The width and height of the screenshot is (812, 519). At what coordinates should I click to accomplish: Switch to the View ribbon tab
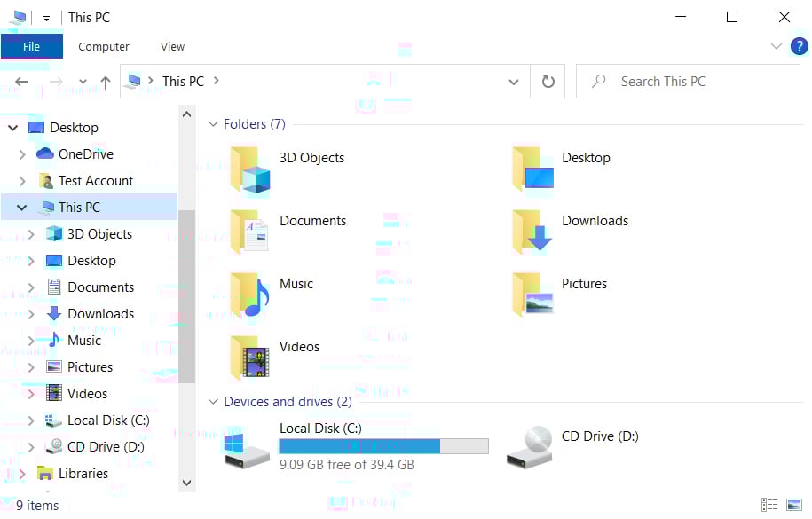172,47
